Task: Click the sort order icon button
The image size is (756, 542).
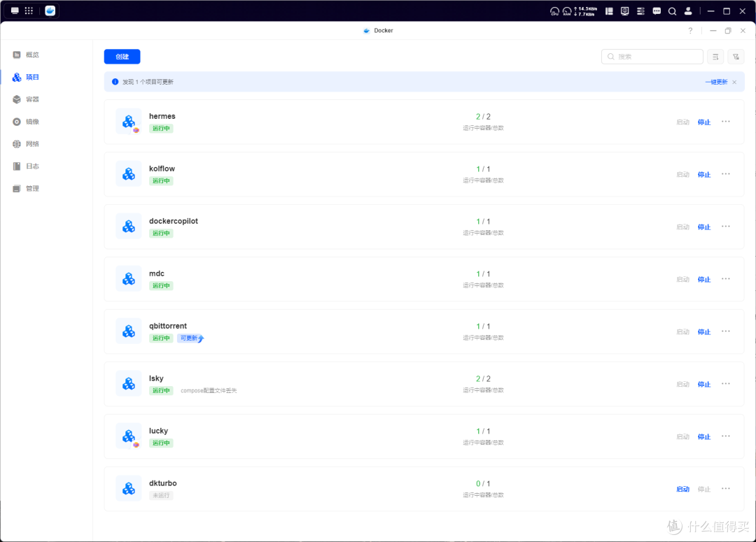Action: (715, 57)
